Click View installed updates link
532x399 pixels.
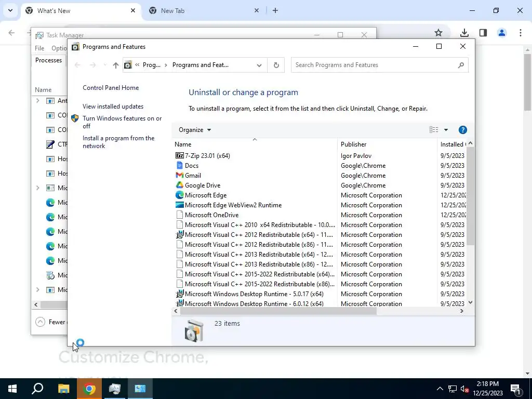click(113, 107)
